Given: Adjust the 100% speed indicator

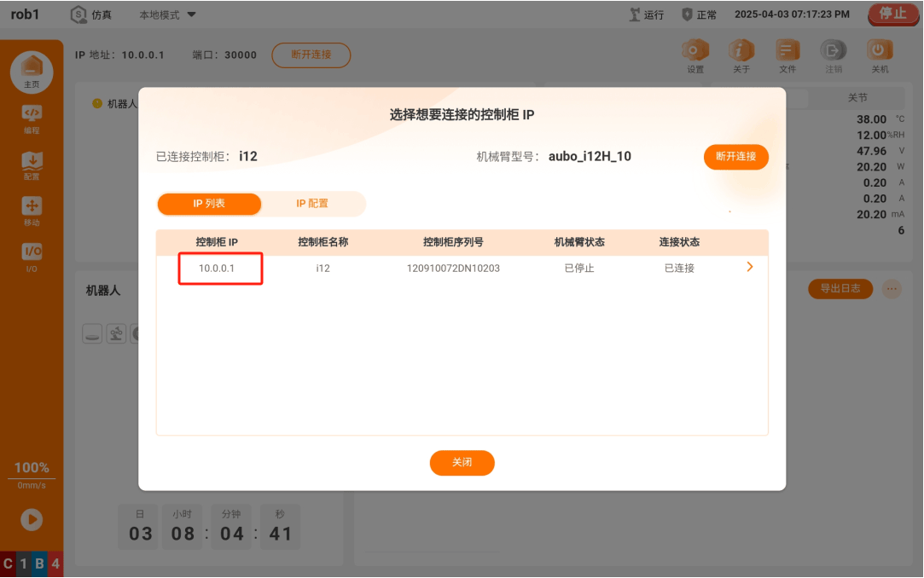Looking at the screenshot, I should click(32, 468).
